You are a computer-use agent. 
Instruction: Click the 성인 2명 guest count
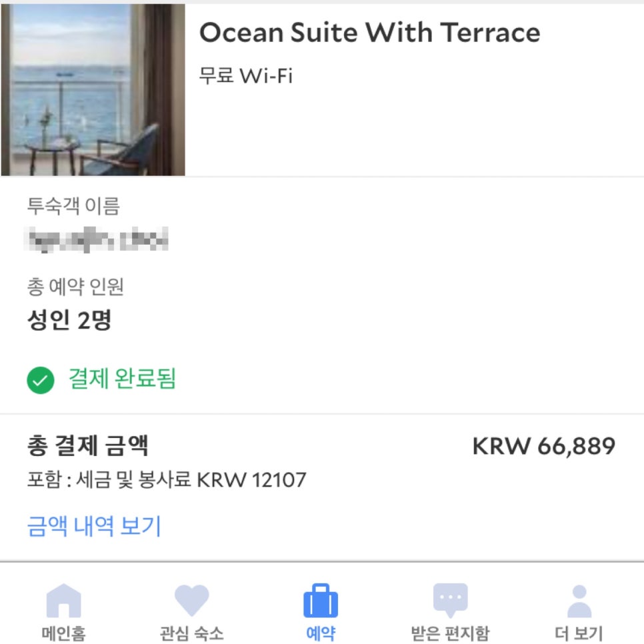69,321
